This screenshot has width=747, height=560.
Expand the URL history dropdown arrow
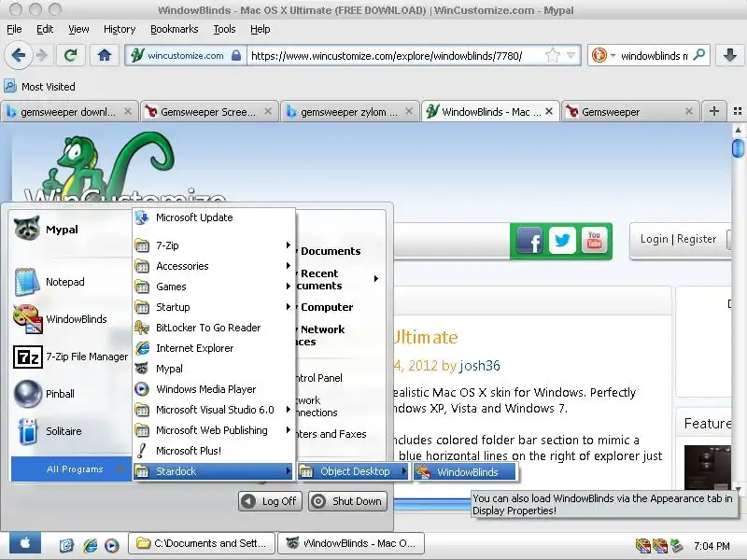(571, 56)
